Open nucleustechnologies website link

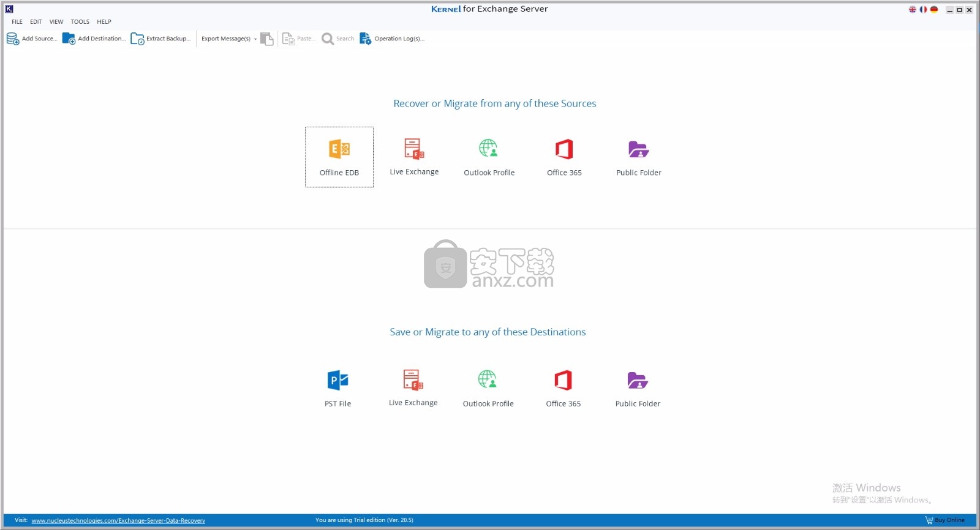[118, 520]
